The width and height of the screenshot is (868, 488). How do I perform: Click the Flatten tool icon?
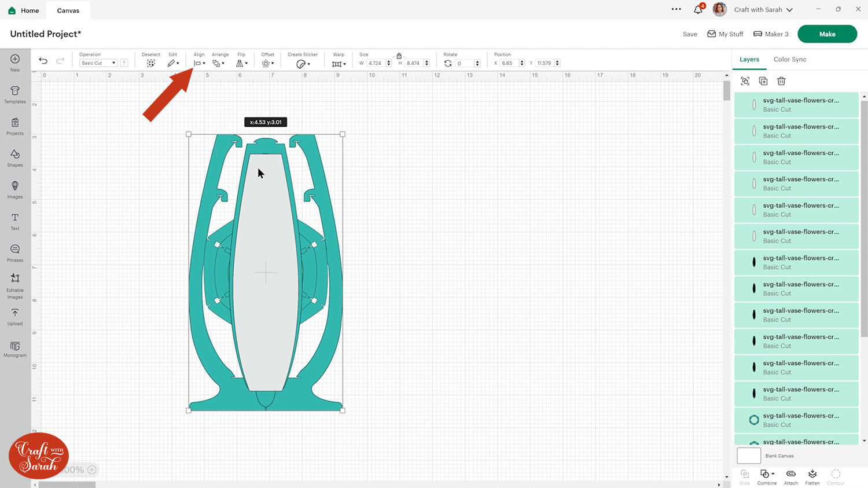click(812, 476)
